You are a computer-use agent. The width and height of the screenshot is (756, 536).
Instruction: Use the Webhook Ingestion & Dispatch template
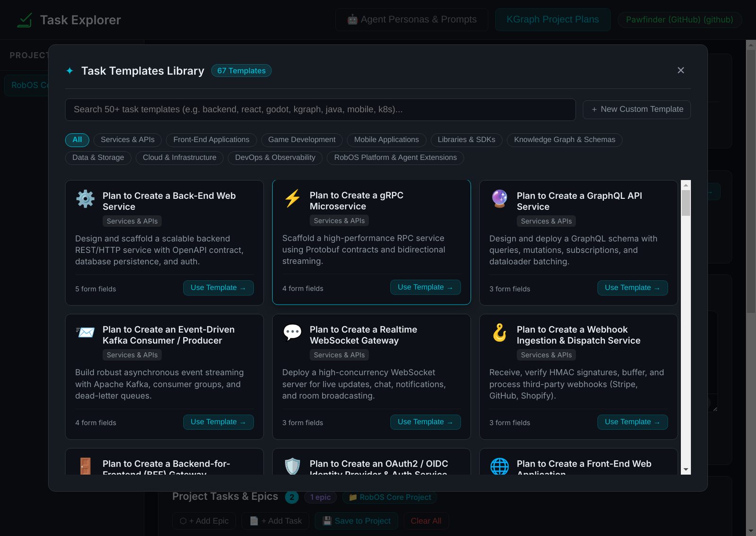632,422
